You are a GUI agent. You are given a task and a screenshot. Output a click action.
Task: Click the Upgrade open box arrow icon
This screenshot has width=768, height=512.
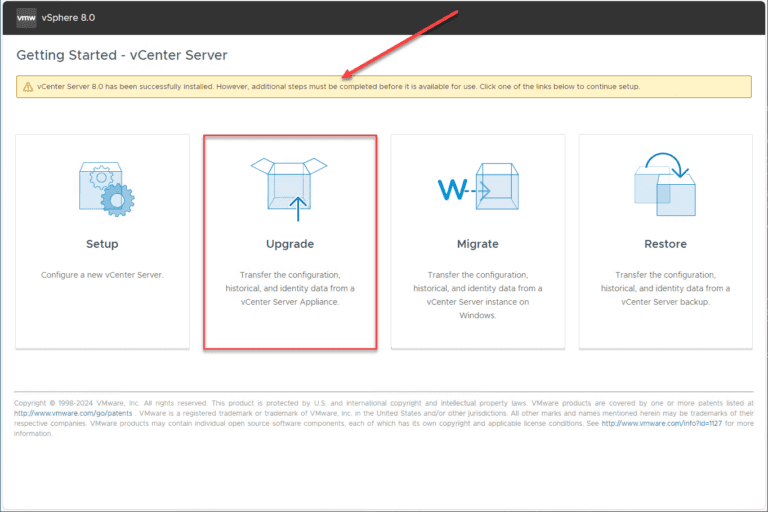click(x=289, y=189)
